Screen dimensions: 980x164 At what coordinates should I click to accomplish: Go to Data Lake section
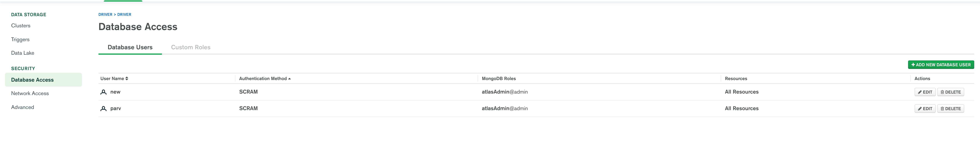[22, 53]
